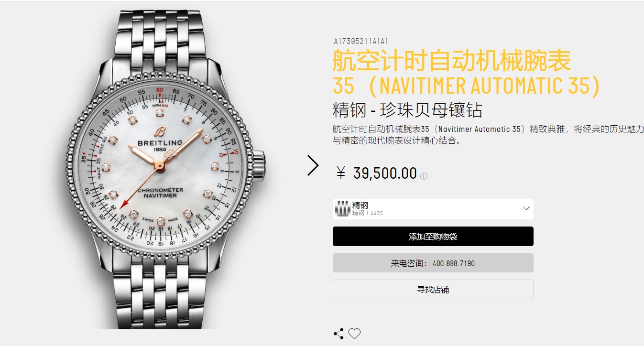The height and width of the screenshot is (346, 644).
Task: Open the 寻找店铺 store finder
Action: coord(433,290)
